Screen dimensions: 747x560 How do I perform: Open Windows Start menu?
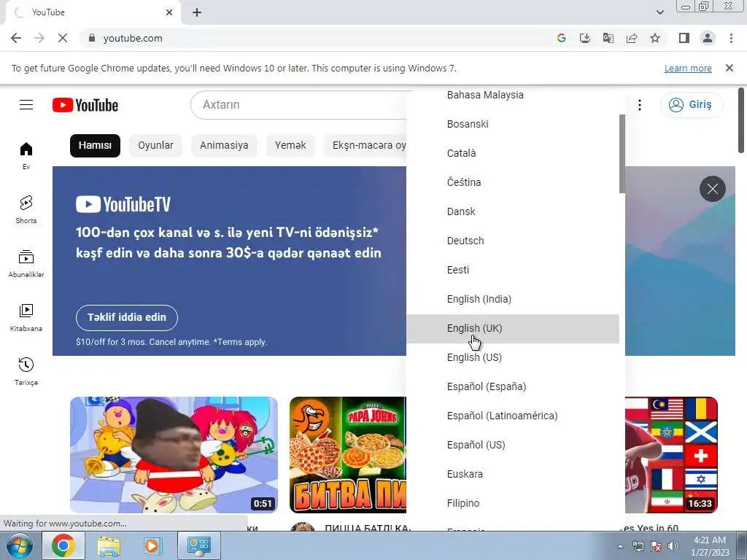click(20, 545)
